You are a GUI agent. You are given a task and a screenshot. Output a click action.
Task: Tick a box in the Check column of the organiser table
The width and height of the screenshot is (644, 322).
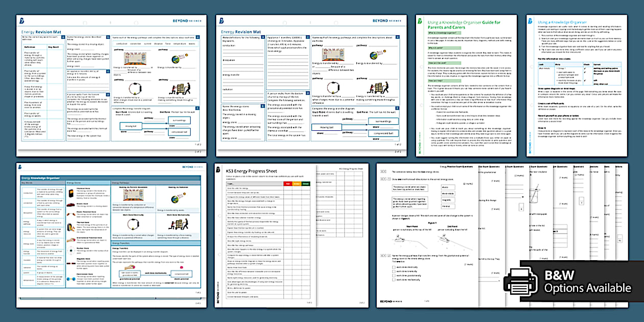585,68
